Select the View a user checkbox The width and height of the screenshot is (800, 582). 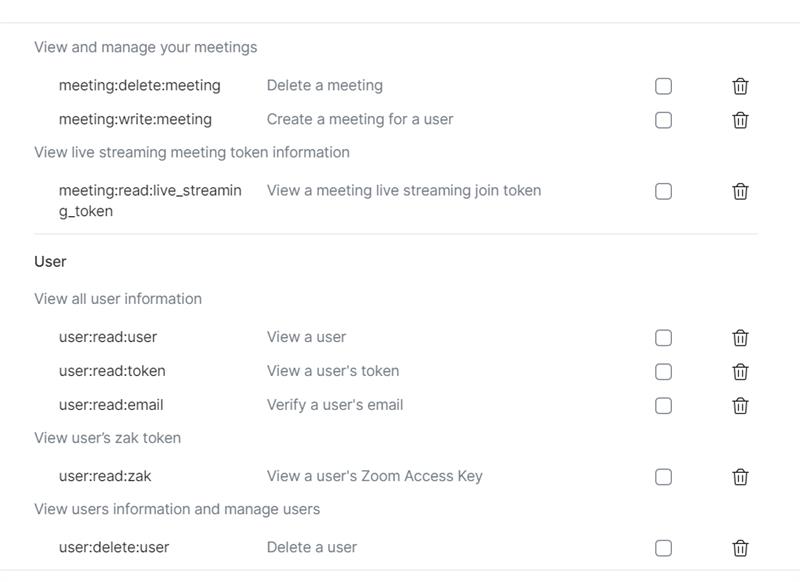click(663, 338)
